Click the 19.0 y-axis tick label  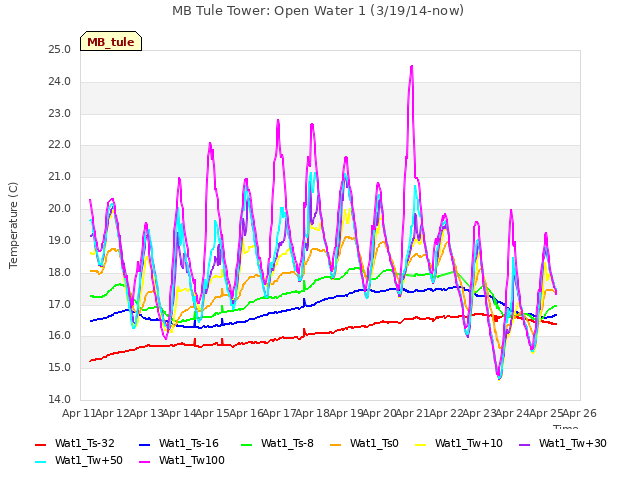60,240
